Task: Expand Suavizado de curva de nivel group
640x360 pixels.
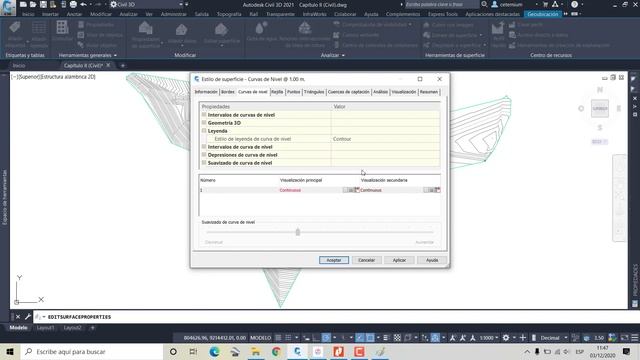Action: [x=204, y=162]
